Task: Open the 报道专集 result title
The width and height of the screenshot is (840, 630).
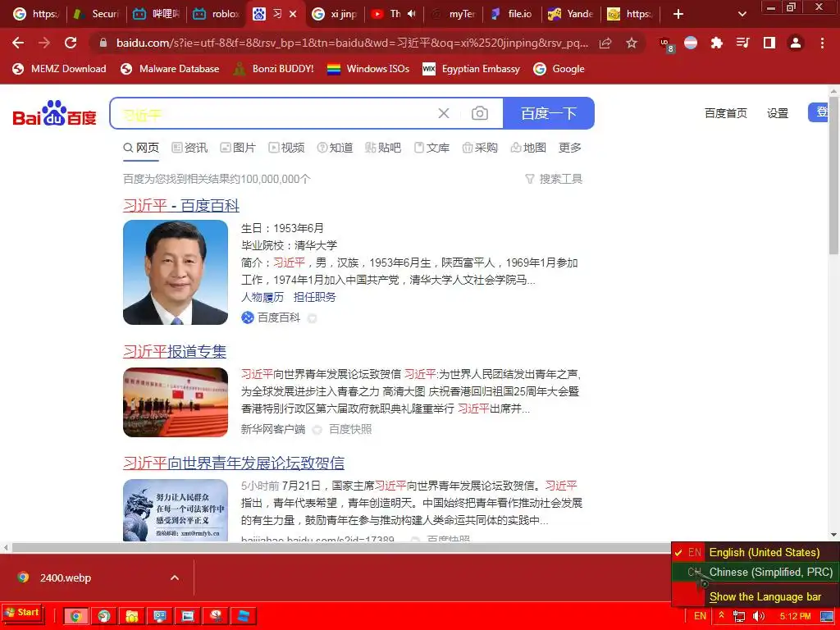Action: 175,351
